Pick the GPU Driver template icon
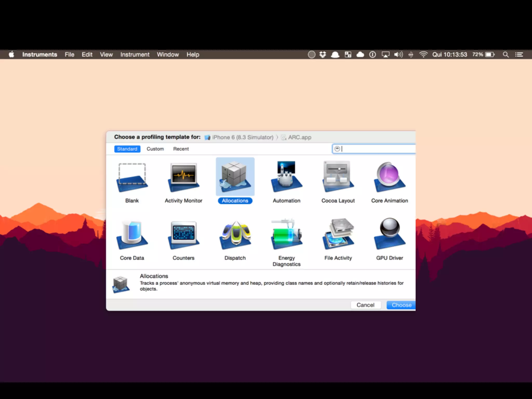532x399 pixels. point(389,235)
